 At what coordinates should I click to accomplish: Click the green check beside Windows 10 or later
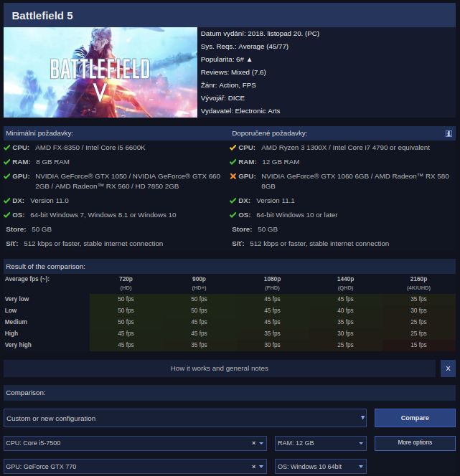[x=233, y=215]
